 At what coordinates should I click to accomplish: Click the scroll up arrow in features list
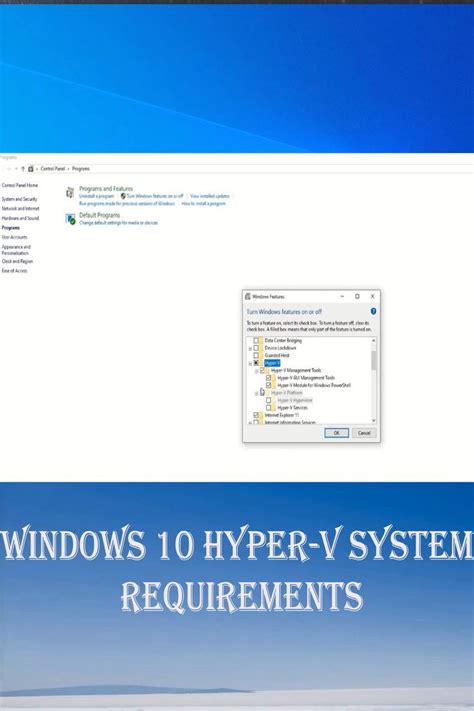pyautogui.click(x=374, y=341)
